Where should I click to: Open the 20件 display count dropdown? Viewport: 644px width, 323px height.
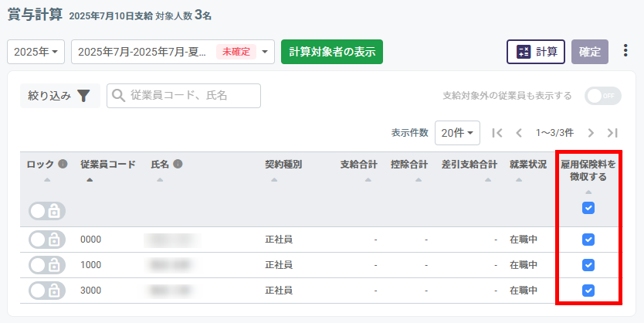[458, 133]
